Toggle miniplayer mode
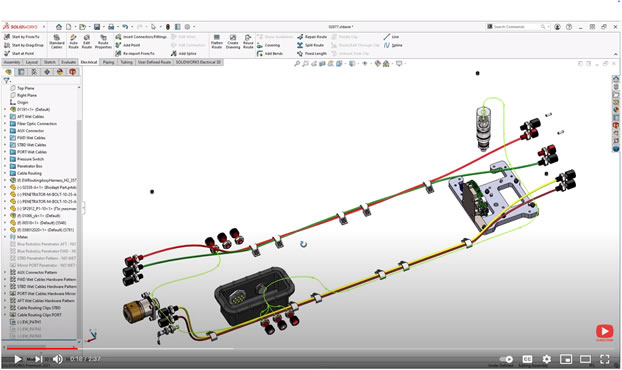 click(x=566, y=359)
